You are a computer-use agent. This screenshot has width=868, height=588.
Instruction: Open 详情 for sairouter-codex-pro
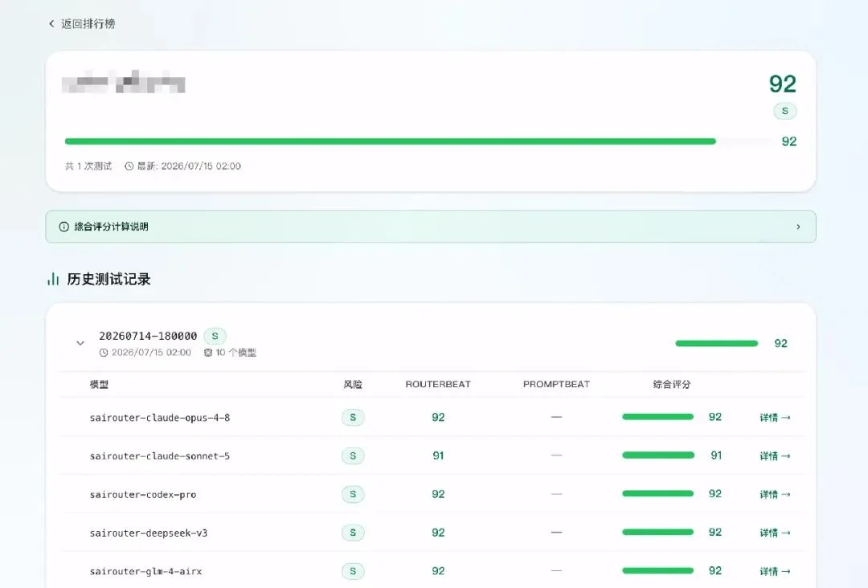pyautogui.click(x=775, y=495)
